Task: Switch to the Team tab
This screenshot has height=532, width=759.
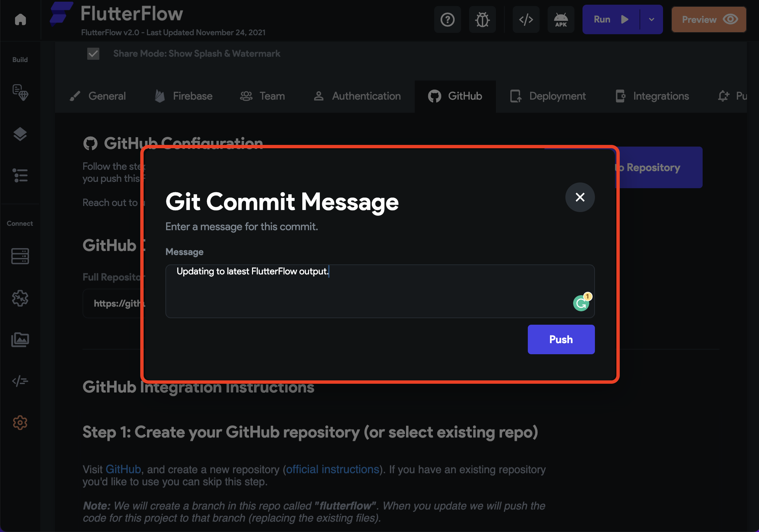Action: [x=262, y=96]
